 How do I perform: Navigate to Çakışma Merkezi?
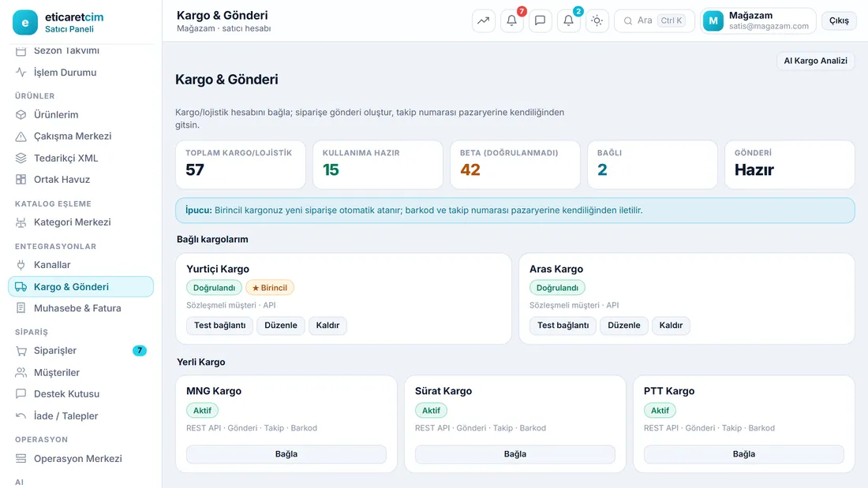pyautogui.click(x=80, y=136)
